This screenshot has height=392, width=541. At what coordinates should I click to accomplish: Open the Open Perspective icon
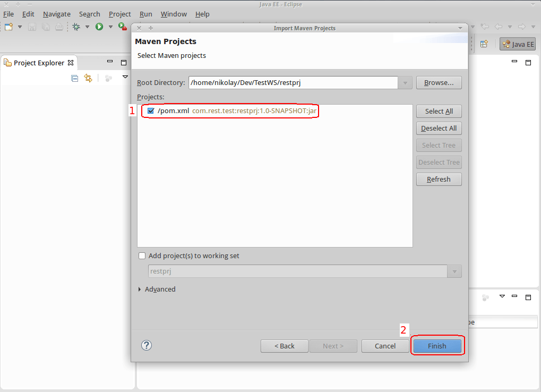coord(484,44)
